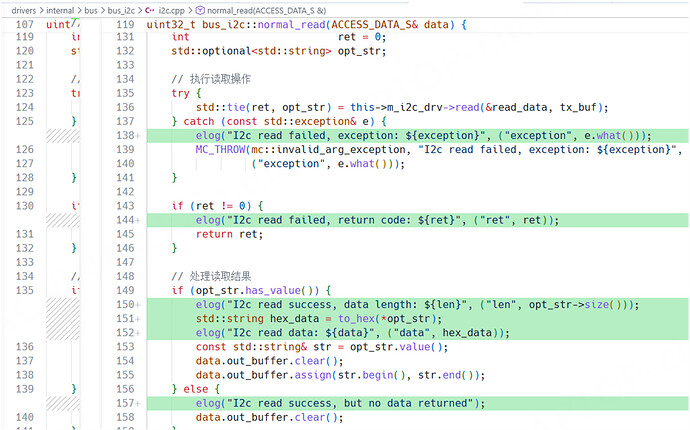The height and width of the screenshot is (430, 690).
Task: Click the plus marker on line 152
Action: point(137,333)
